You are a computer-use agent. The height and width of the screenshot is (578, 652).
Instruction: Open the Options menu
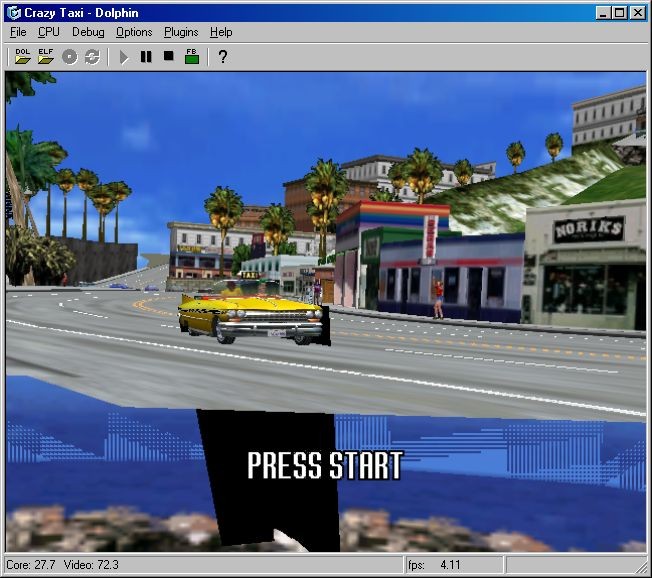point(134,32)
